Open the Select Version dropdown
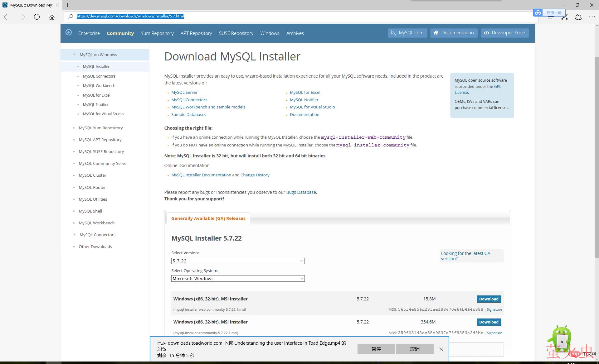 point(238,261)
